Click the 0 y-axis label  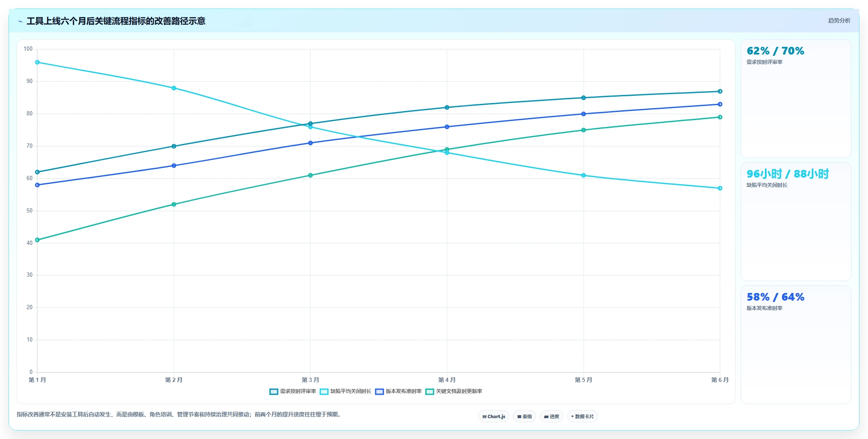tap(31, 372)
